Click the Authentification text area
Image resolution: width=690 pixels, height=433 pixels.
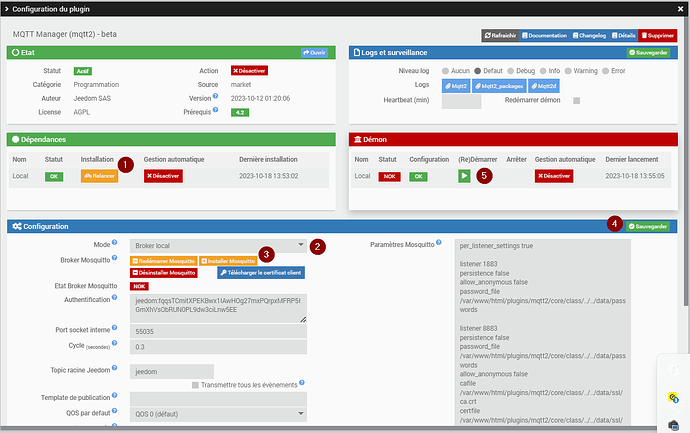[218, 308]
